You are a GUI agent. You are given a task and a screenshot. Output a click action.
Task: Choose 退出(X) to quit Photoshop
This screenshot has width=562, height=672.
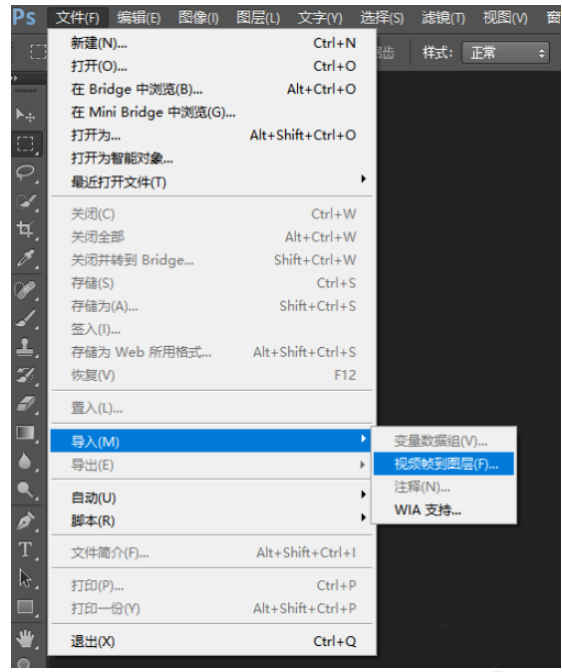point(211,641)
